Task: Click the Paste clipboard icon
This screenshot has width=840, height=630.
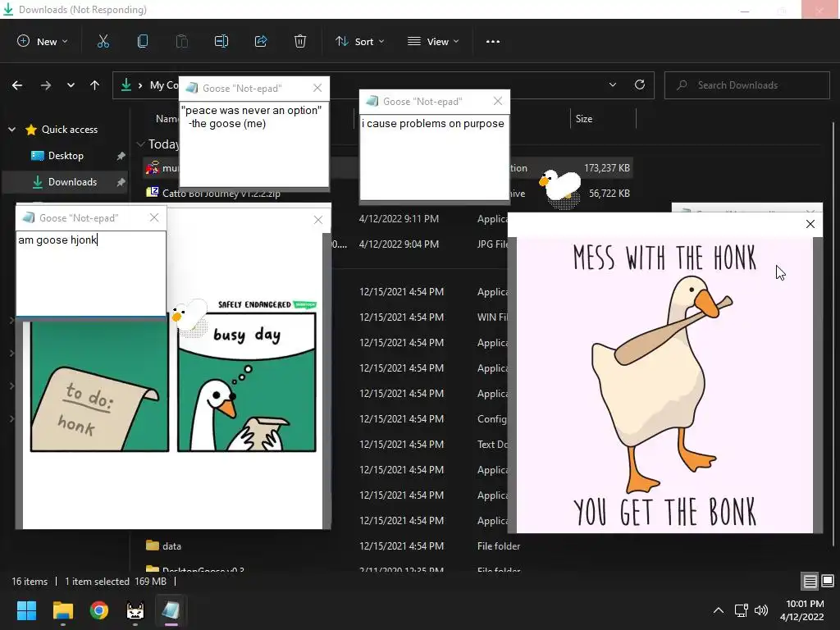Action: click(x=181, y=41)
